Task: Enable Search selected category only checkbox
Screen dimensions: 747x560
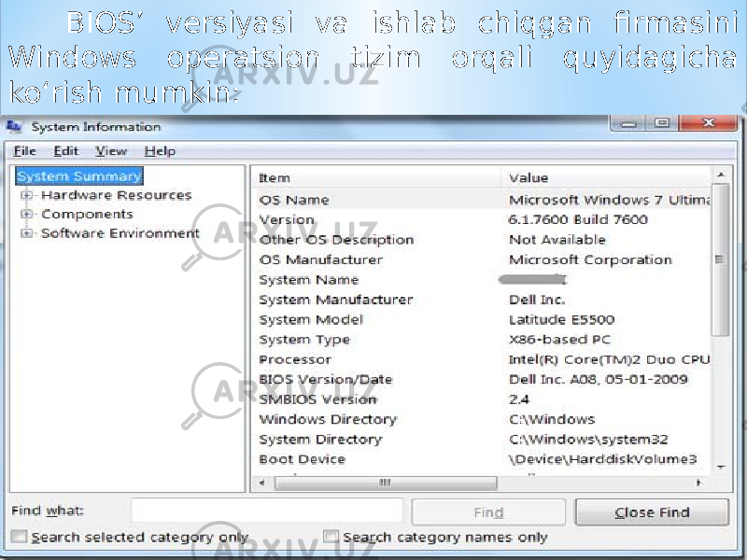Action: (19, 537)
